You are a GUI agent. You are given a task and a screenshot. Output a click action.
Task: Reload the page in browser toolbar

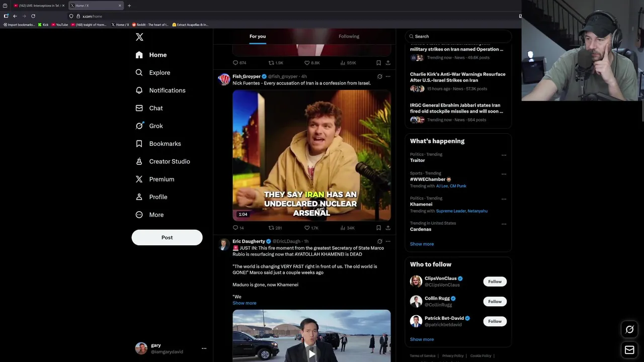33,16
